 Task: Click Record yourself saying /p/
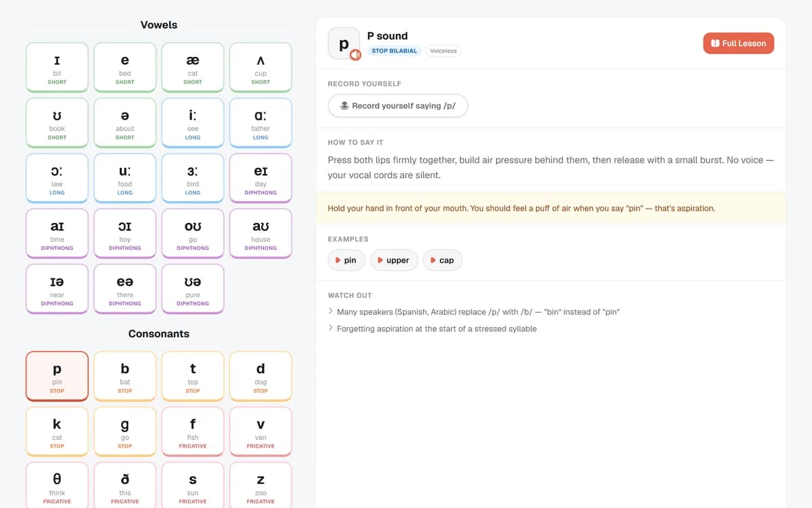click(398, 106)
